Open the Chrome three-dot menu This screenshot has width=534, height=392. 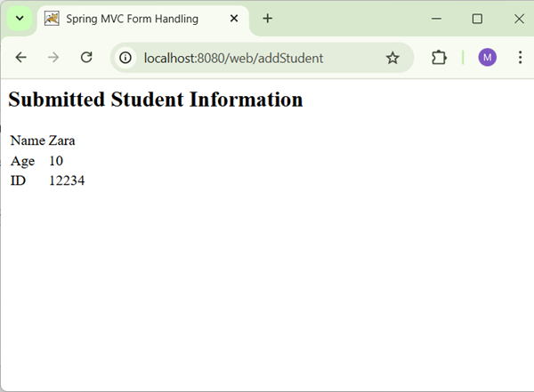pos(520,57)
